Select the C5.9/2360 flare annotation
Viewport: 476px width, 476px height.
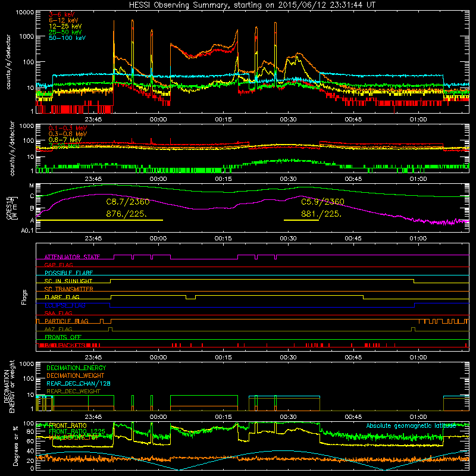point(322,202)
